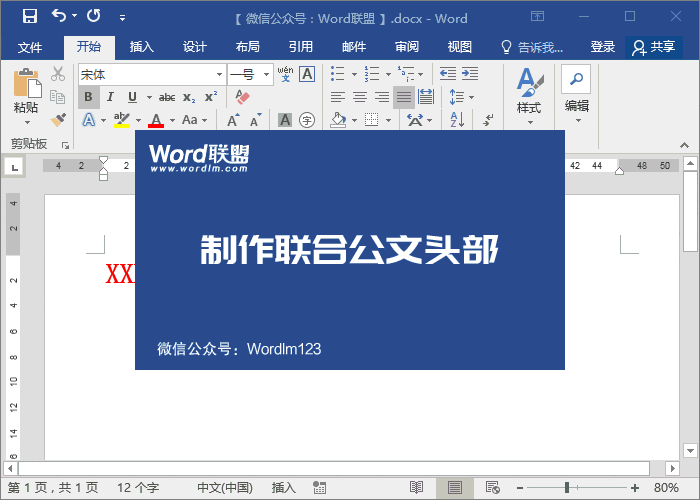
Task: Apply text effects (outlined A) icon
Action: (x=89, y=120)
